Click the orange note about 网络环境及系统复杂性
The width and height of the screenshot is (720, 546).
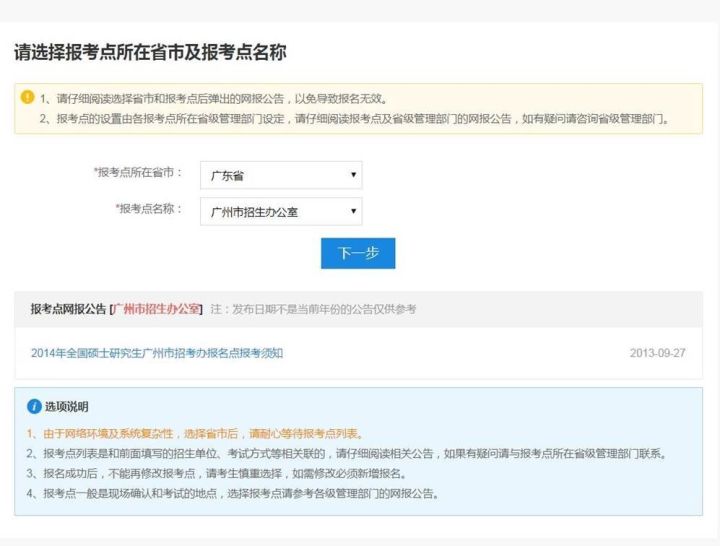(194, 434)
